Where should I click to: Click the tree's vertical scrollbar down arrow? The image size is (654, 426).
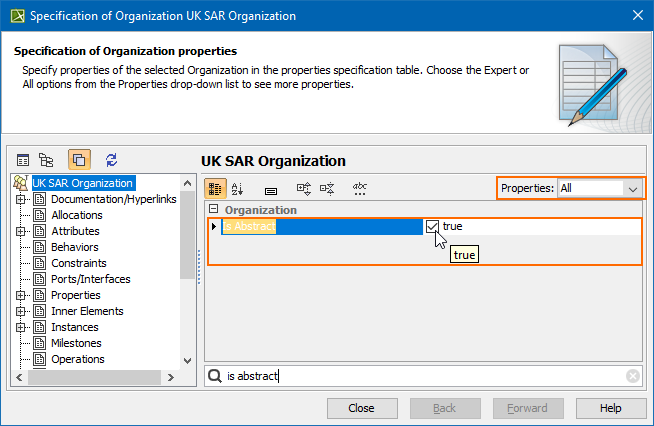coord(187,360)
